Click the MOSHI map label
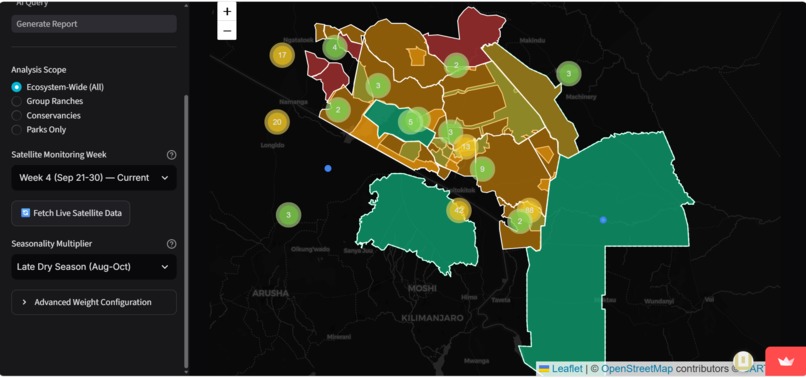The image size is (806, 378). [x=422, y=288]
